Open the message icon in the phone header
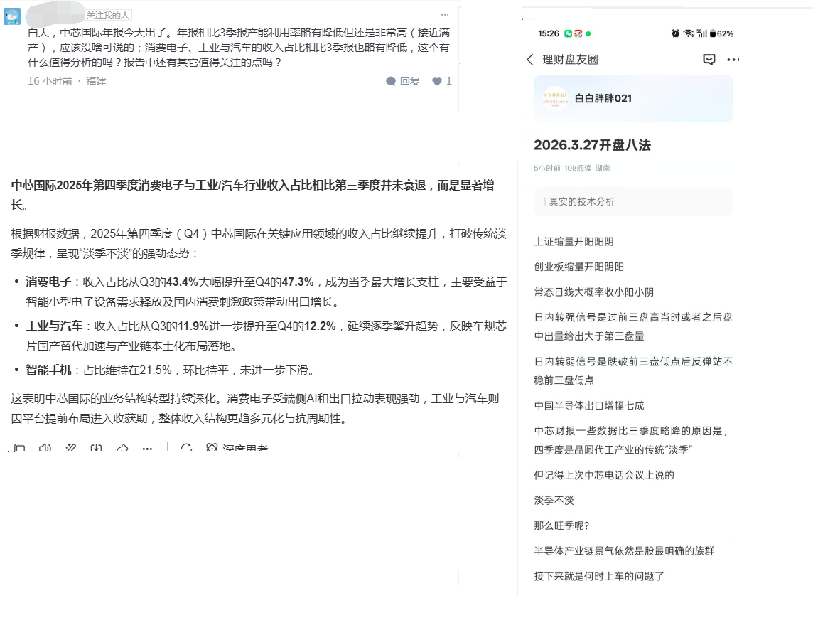The image size is (840, 635). 709,60
